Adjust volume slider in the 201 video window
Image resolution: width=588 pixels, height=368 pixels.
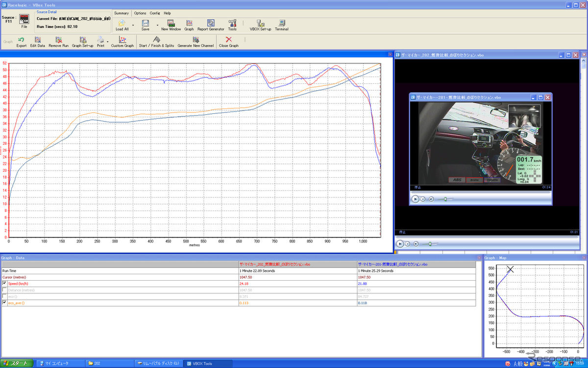[x=445, y=199]
